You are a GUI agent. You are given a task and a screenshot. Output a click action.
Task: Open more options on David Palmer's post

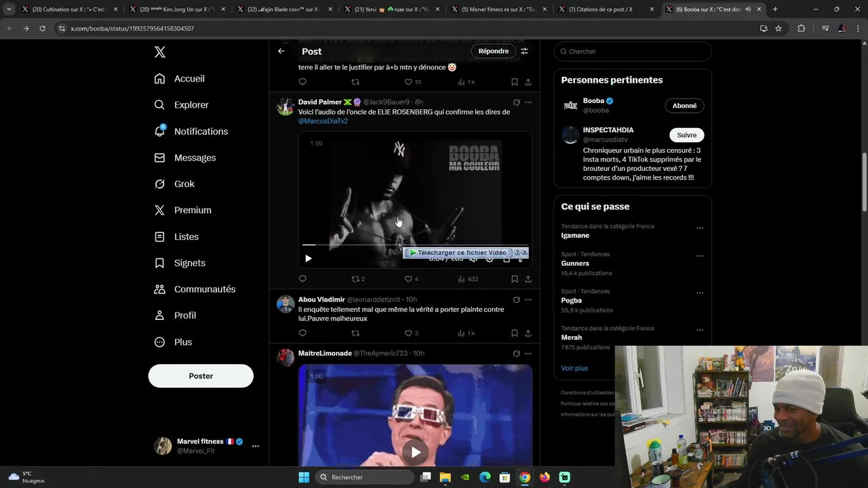pos(528,102)
